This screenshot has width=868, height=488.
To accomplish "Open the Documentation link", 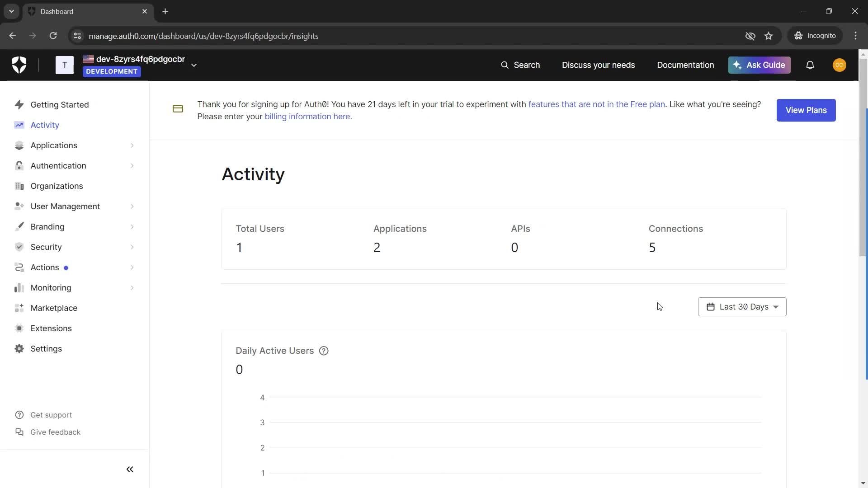I will click(x=685, y=65).
